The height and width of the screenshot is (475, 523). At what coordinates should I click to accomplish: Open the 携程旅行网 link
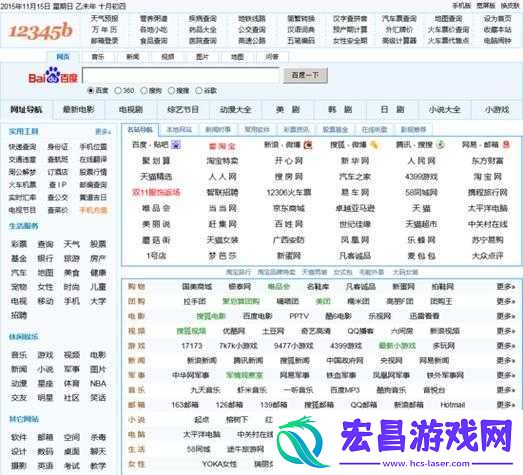tap(488, 192)
